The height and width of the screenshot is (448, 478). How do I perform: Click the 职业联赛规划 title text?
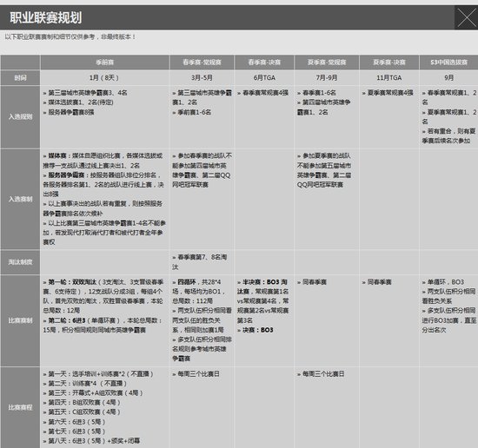46,17
